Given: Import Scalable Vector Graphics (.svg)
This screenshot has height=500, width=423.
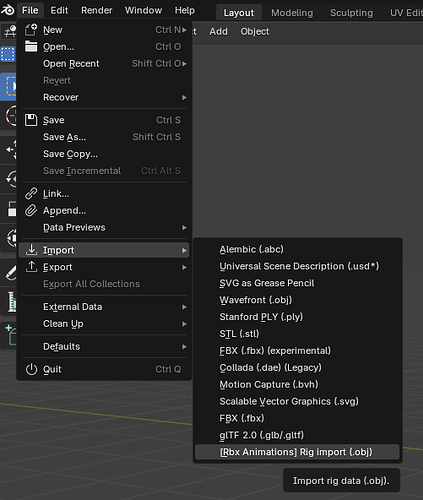Looking at the screenshot, I should pyautogui.click(x=297, y=401).
